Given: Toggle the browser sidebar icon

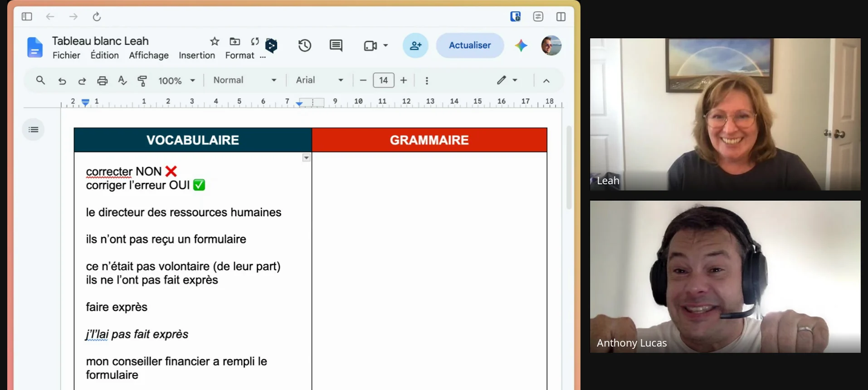Looking at the screenshot, I should pyautogui.click(x=27, y=17).
